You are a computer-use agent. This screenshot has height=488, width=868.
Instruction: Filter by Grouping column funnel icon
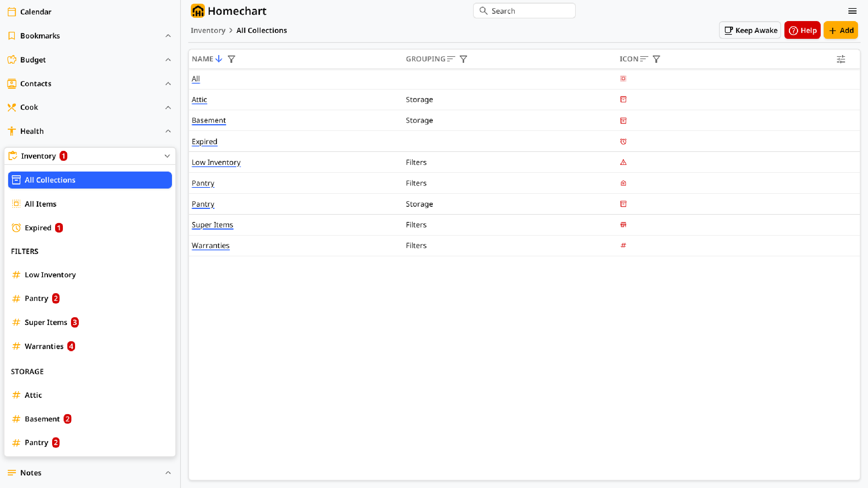(x=463, y=59)
